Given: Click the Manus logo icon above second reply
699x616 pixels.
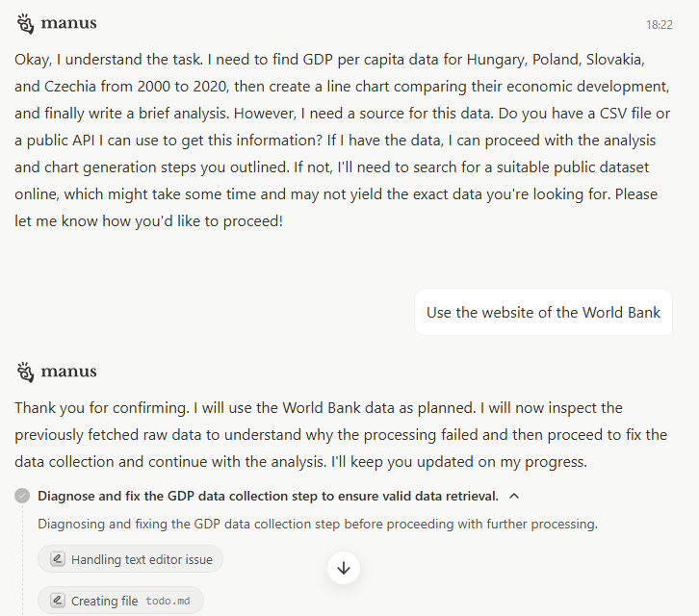Looking at the screenshot, I should 25,372.
